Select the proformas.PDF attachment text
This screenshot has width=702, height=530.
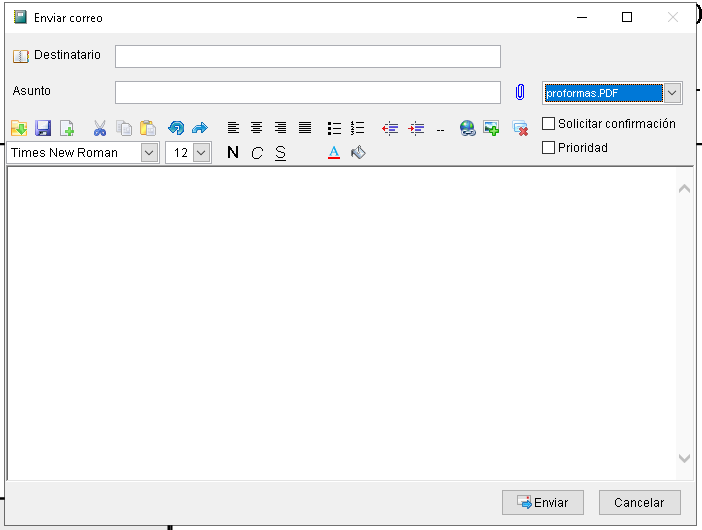tap(582, 93)
